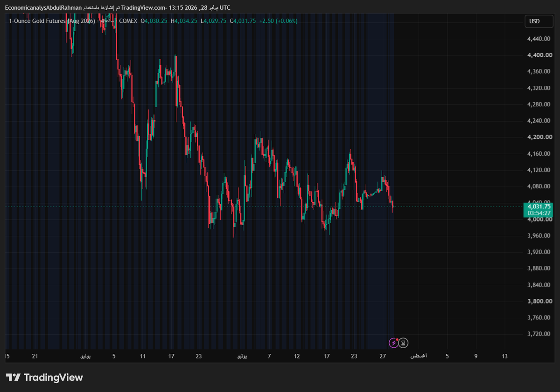Screen dimensions: 560x392
Task: Click the 1-Ounce Gold Futures symbol title
Action: click(52, 21)
